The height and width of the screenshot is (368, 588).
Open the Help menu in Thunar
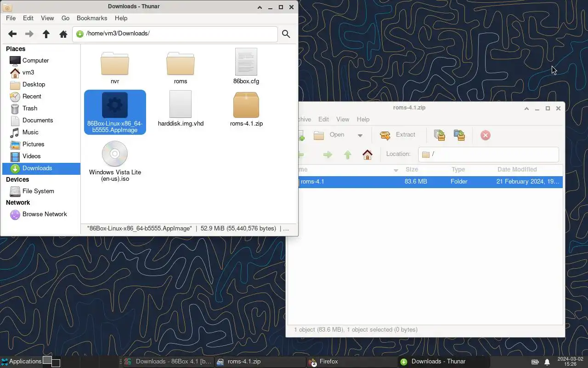pos(121,18)
